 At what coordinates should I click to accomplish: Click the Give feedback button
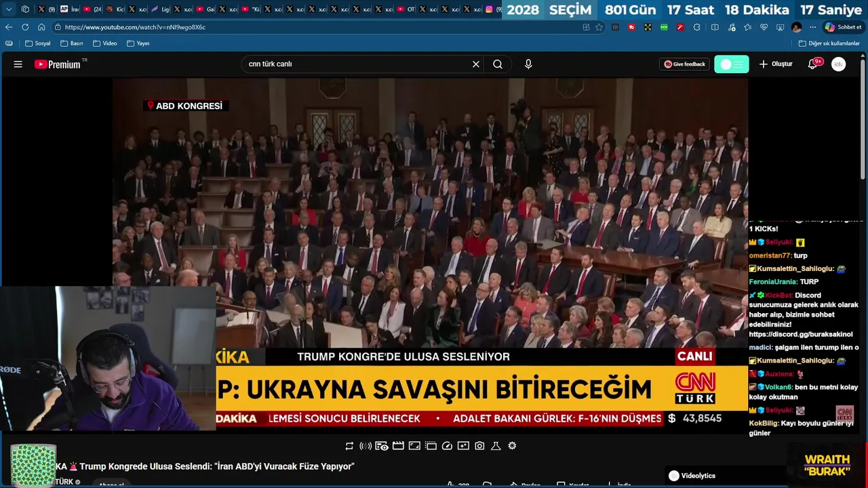[684, 64]
